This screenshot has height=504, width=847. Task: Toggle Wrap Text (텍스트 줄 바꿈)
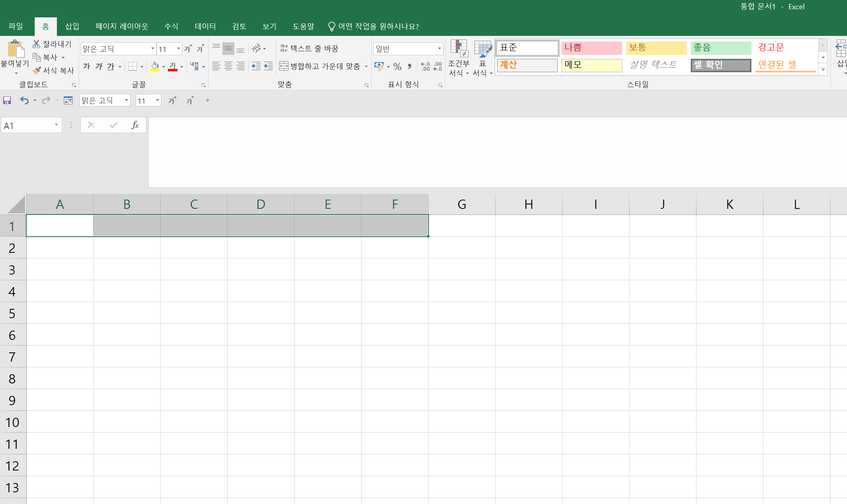pyautogui.click(x=309, y=48)
